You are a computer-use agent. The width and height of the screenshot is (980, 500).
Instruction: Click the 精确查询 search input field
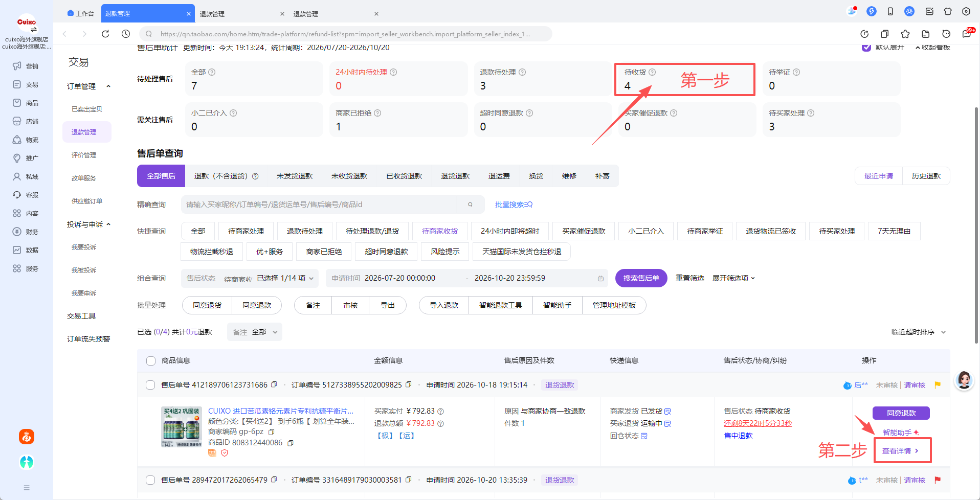(332, 204)
